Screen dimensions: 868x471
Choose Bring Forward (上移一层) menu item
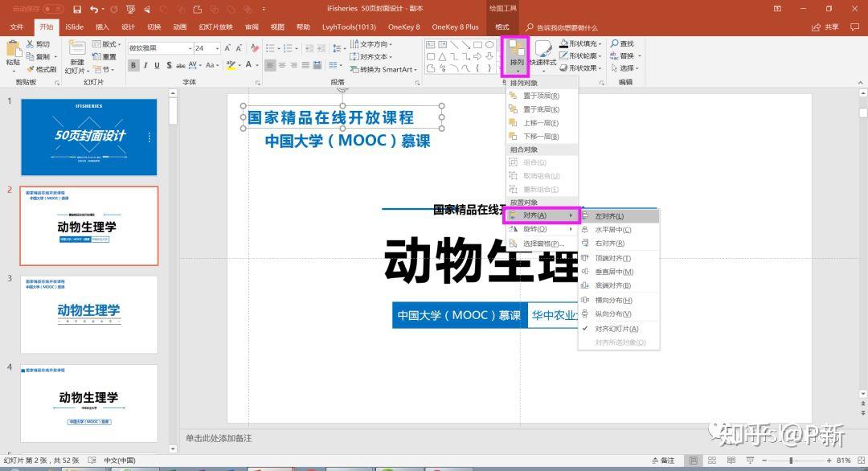point(542,123)
